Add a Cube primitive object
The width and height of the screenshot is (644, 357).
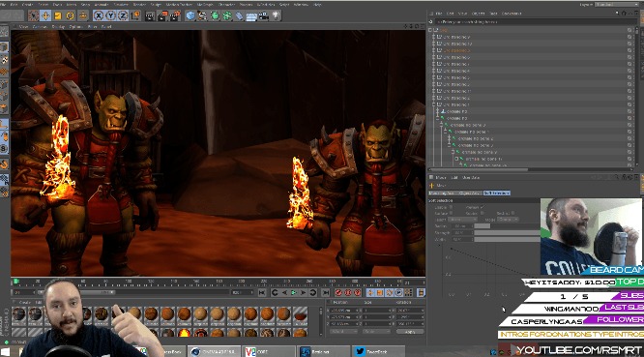point(190,16)
